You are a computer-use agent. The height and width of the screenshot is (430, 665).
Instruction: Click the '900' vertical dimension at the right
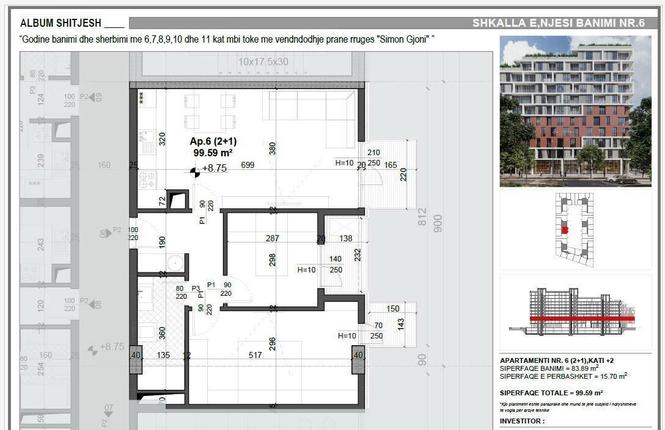tap(437, 223)
